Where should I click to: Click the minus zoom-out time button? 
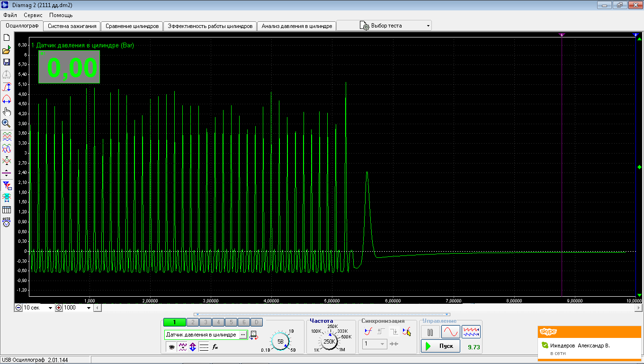[18, 308]
